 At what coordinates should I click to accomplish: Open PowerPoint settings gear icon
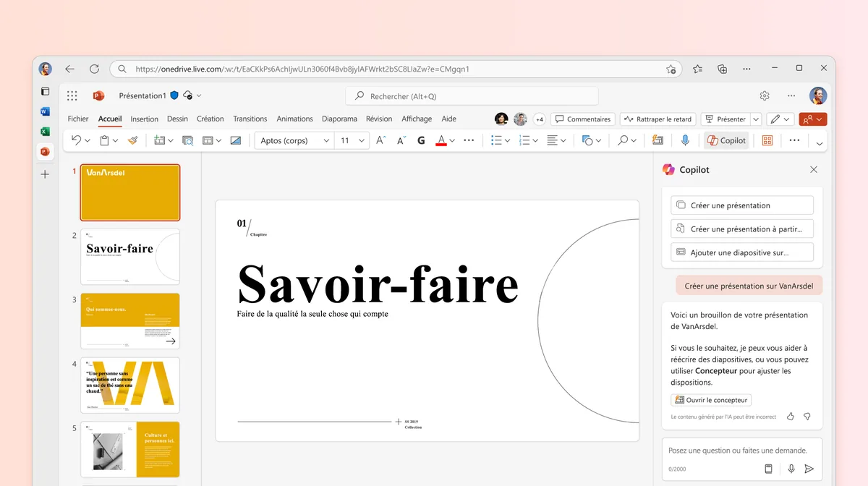click(x=765, y=95)
